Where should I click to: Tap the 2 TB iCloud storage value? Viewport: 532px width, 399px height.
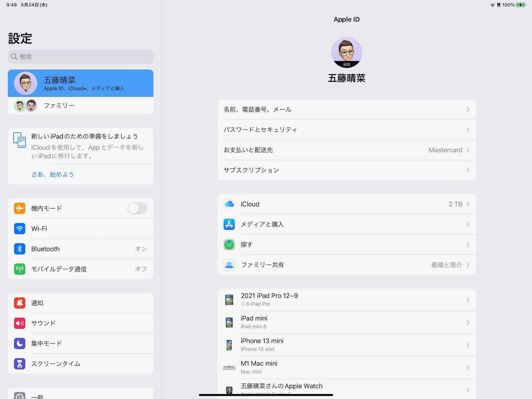[x=456, y=204]
